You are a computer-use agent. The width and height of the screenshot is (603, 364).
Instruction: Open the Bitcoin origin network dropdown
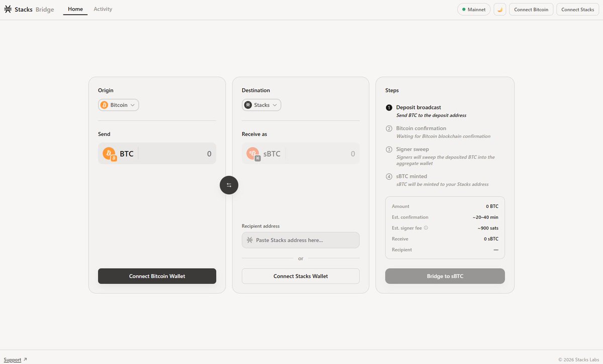(x=119, y=105)
